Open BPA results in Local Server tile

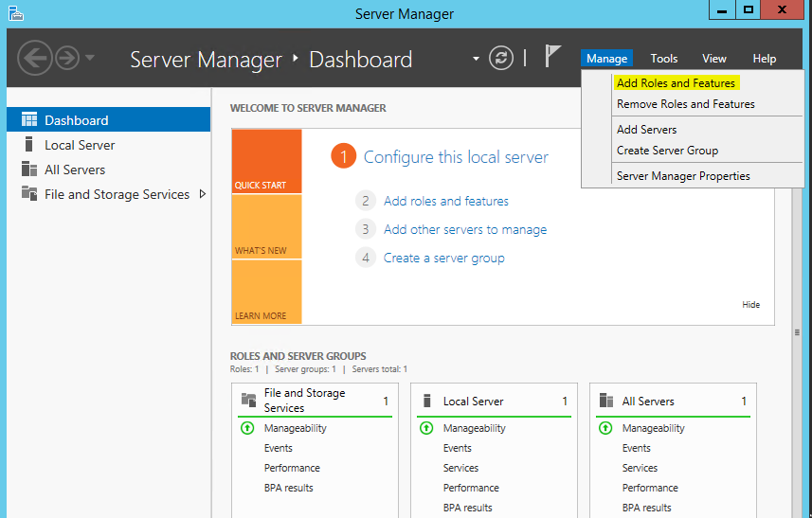468,508
